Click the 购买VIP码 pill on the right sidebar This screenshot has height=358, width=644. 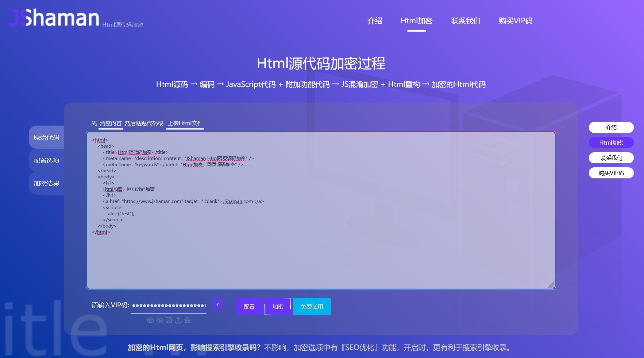tap(611, 173)
